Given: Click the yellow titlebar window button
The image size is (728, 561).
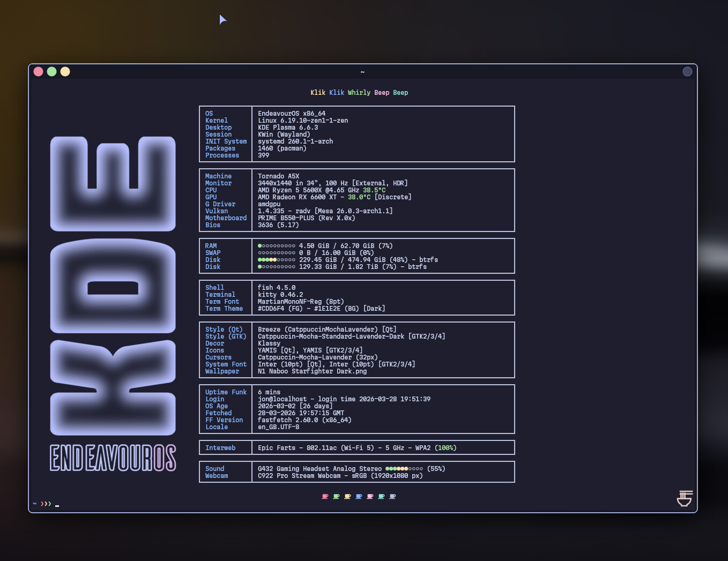Looking at the screenshot, I should (x=65, y=72).
